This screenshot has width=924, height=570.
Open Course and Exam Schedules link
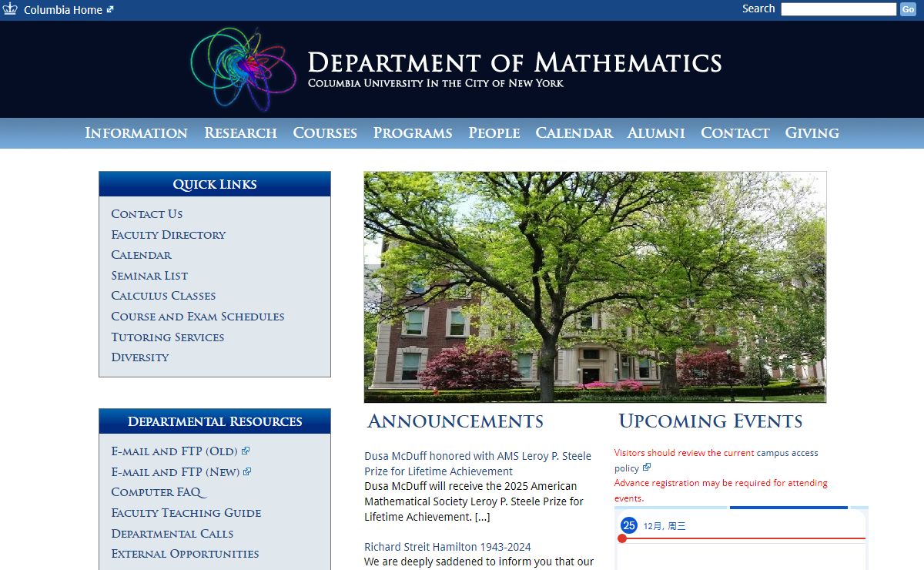[x=198, y=317]
